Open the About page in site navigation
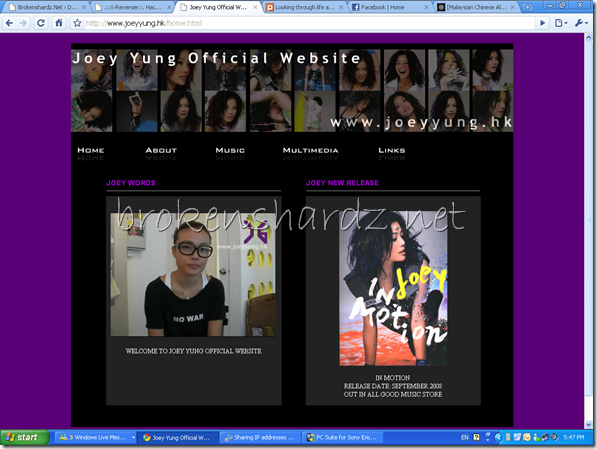The image size is (597, 449). point(161,150)
